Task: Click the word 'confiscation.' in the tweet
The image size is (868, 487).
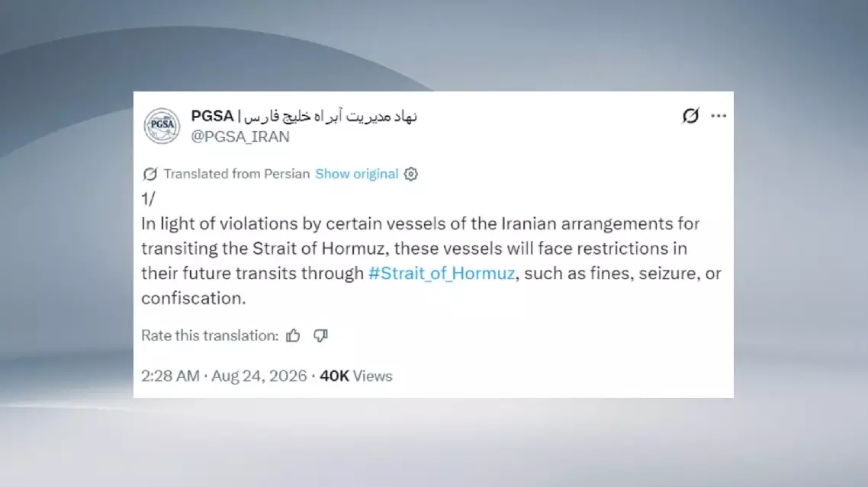Action: point(193,298)
